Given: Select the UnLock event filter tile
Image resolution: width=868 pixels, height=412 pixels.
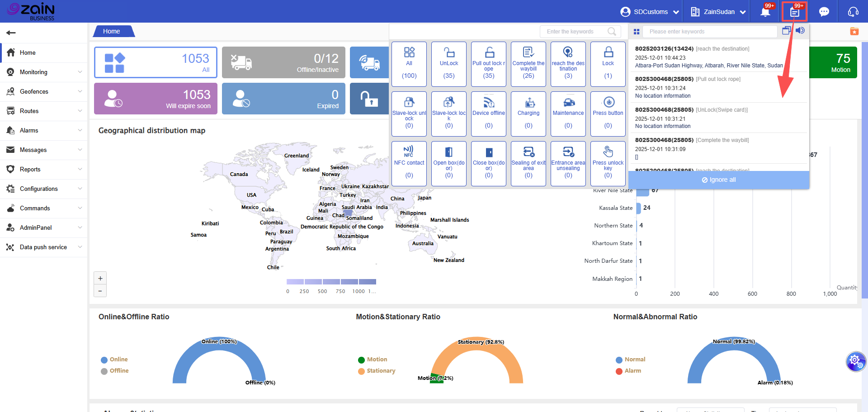Looking at the screenshot, I should pos(448,64).
